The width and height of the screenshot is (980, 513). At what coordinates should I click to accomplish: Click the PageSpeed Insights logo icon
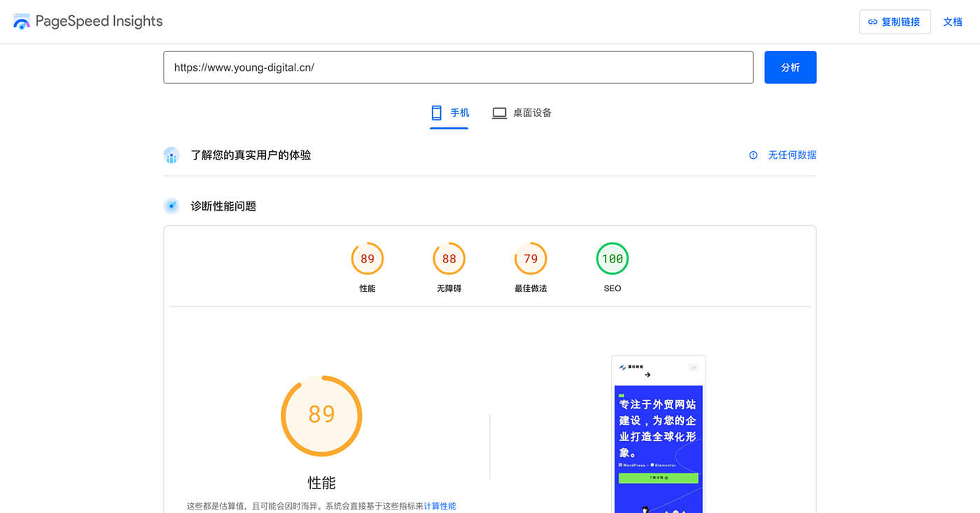pos(22,22)
